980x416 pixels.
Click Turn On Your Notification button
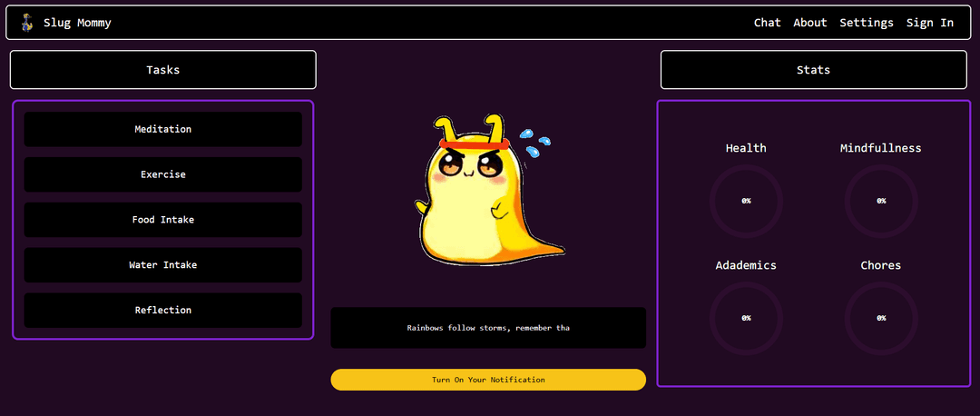click(488, 380)
